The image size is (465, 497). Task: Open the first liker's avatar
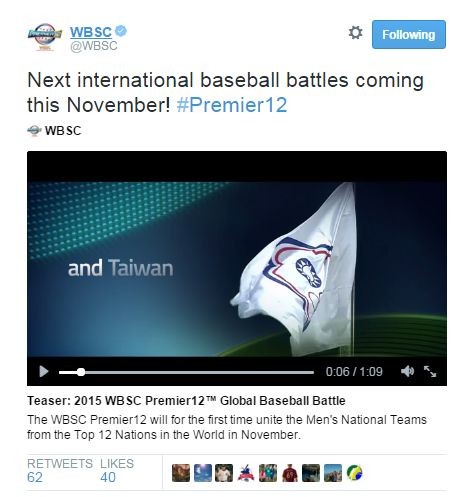coord(181,473)
